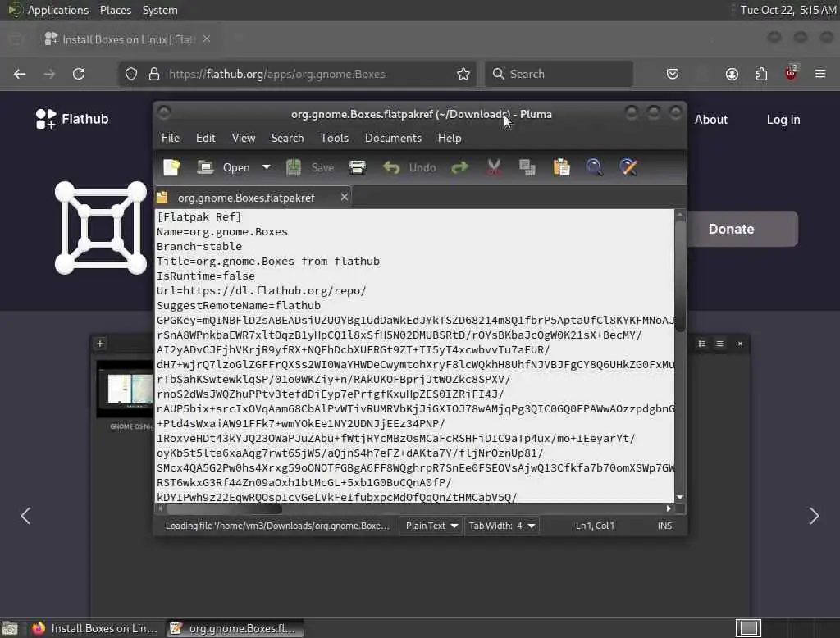The height and width of the screenshot is (638, 840).
Task: Open the File menu in Pluma
Action: (x=171, y=139)
